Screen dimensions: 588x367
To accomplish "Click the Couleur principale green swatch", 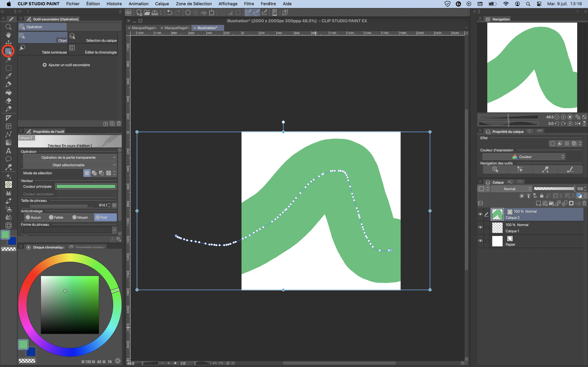I will point(86,186).
